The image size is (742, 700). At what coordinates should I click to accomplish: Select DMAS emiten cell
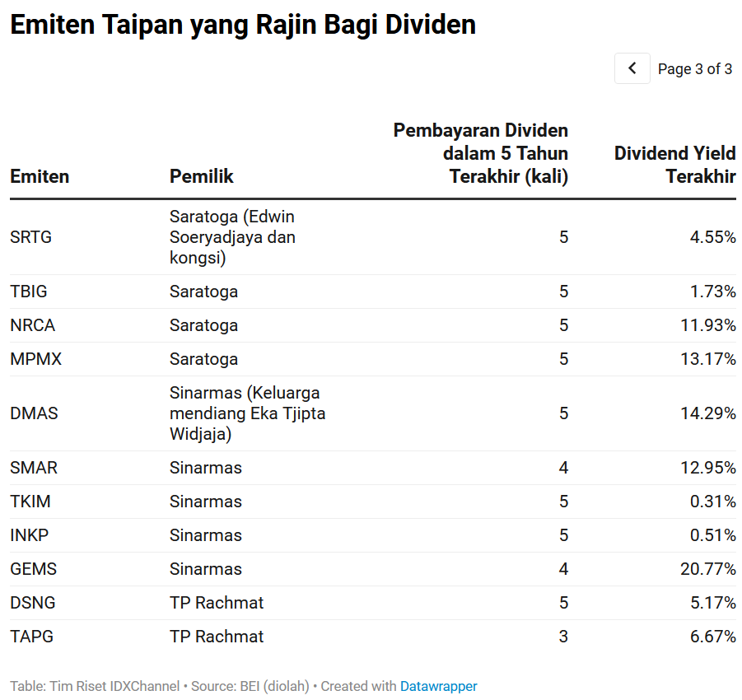pyautogui.click(x=34, y=413)
